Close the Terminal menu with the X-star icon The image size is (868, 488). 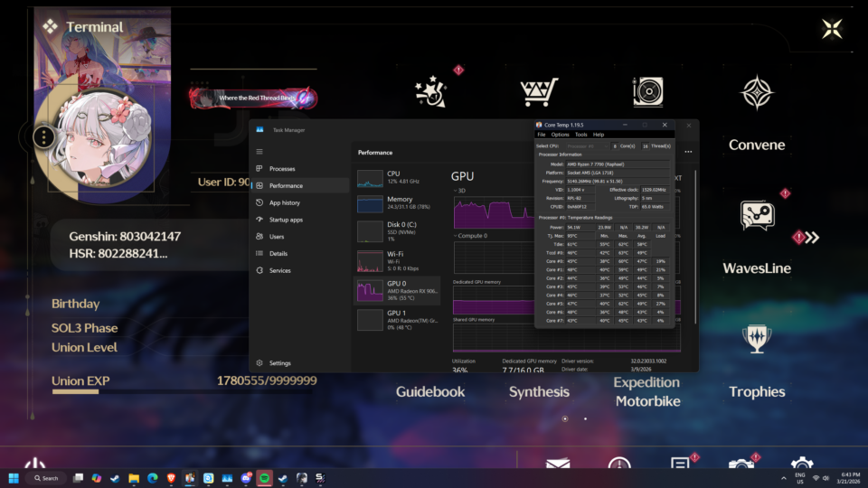tap(832, 28)
